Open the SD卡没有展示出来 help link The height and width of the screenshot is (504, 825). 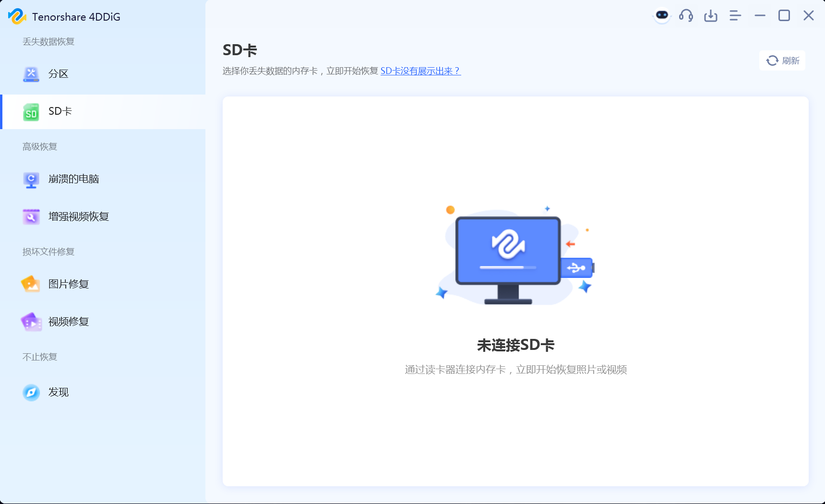pos(420,71)
